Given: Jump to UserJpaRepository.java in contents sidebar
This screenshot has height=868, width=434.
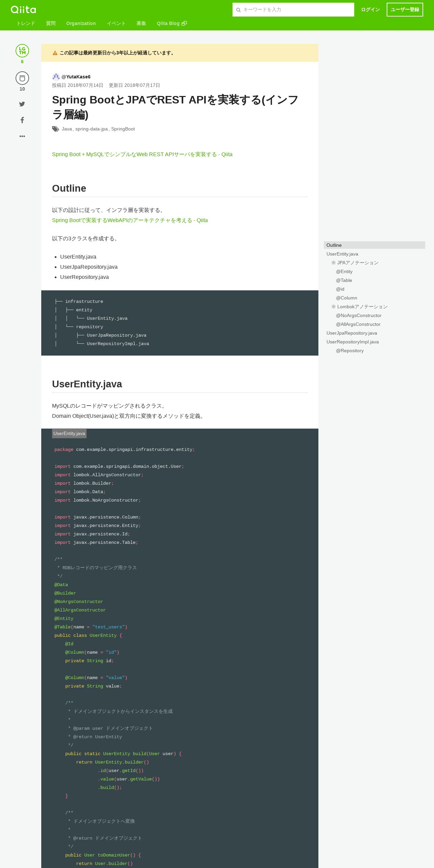Looking at the screenshot, I should click(x=352, y=333).
